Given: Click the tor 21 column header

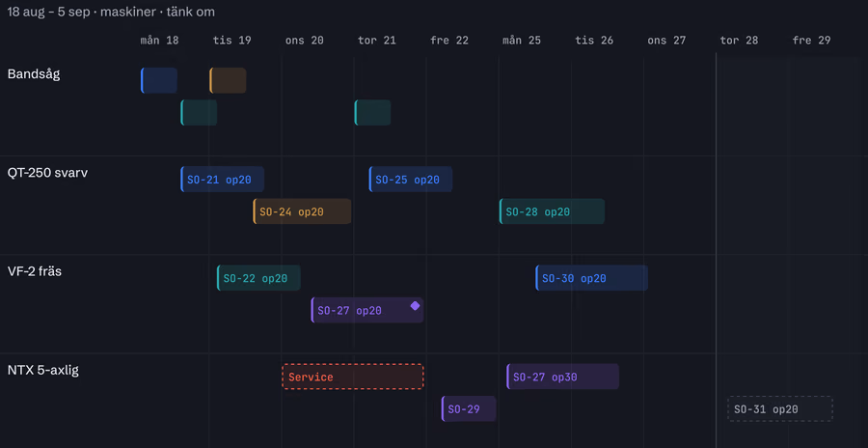Looking at the screenshot, I should [377, 41].
